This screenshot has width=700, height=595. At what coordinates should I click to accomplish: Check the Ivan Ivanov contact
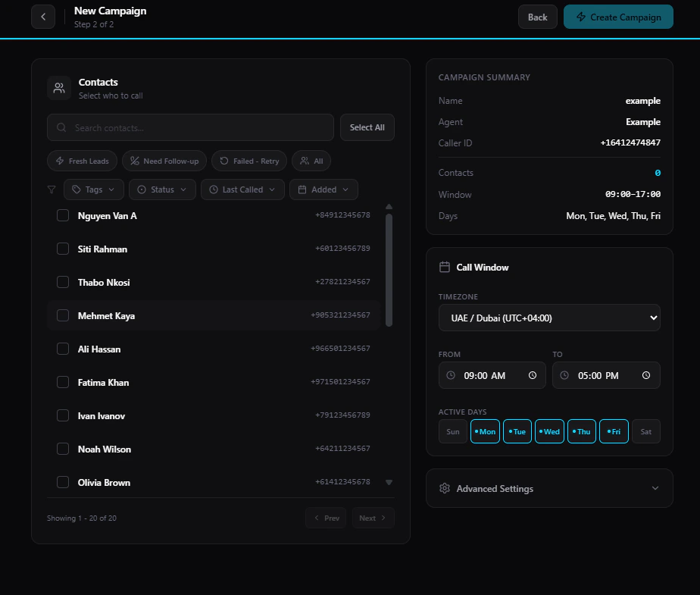(63, 415)
